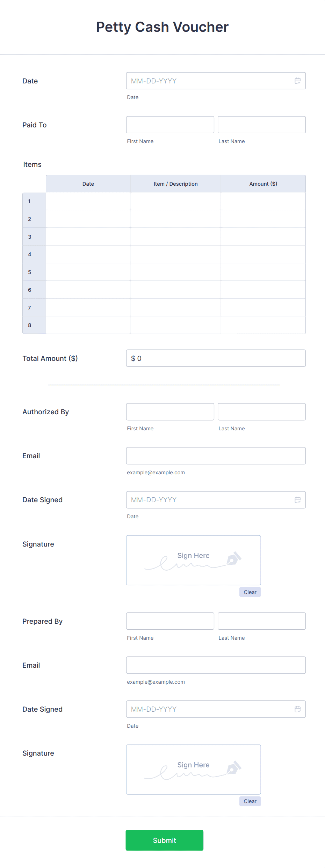Screen dimensions: 325x868
Task: Click the Authorized By First Name field
Action: pyautogui.click(x=170, y=411)
